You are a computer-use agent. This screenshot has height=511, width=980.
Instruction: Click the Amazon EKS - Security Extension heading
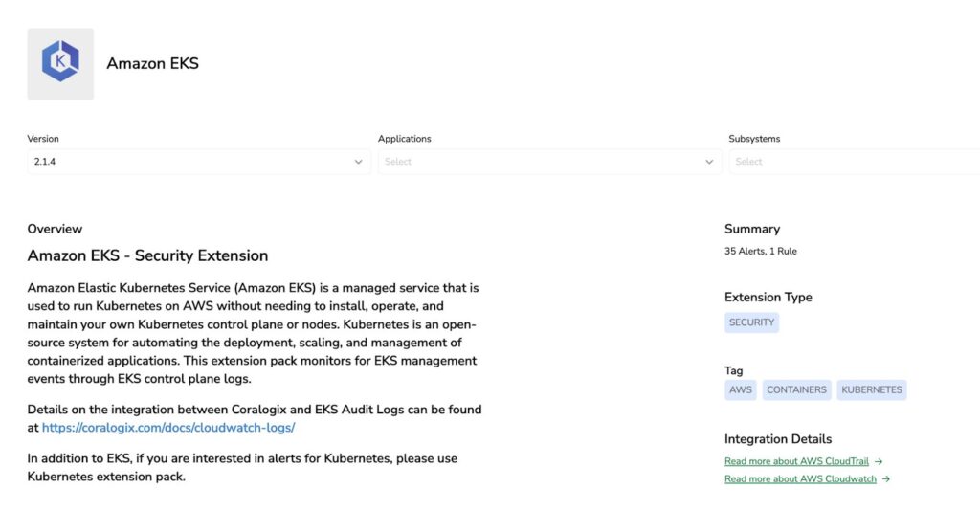point(147,255)
